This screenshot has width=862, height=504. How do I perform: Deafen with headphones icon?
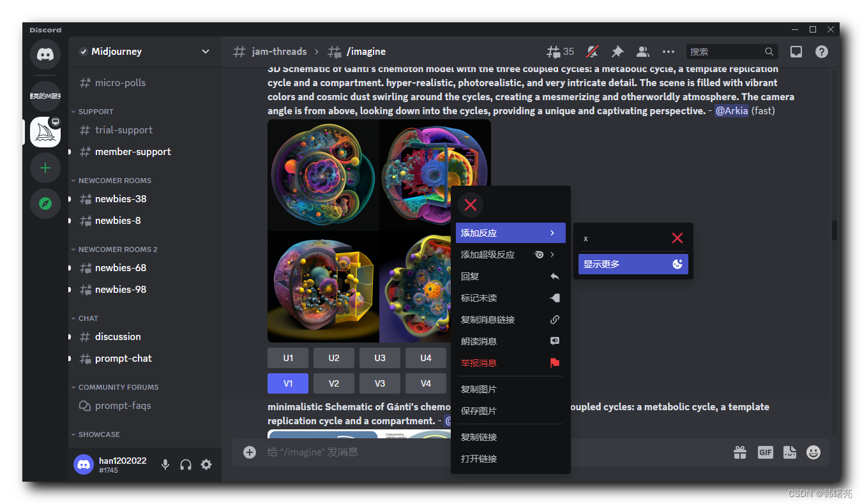pyautogui.click(x=186, y=464)
